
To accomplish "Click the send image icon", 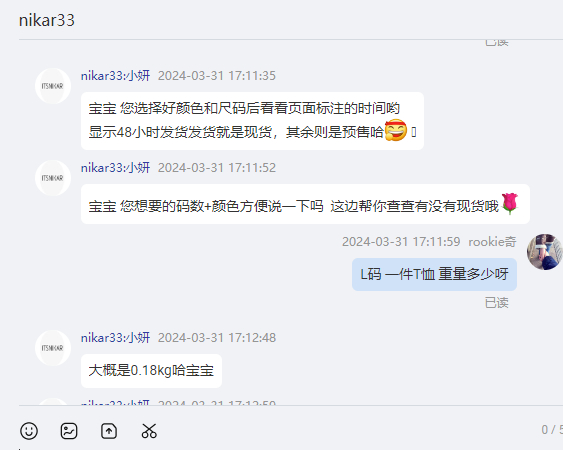I will [x=69, y=431].
